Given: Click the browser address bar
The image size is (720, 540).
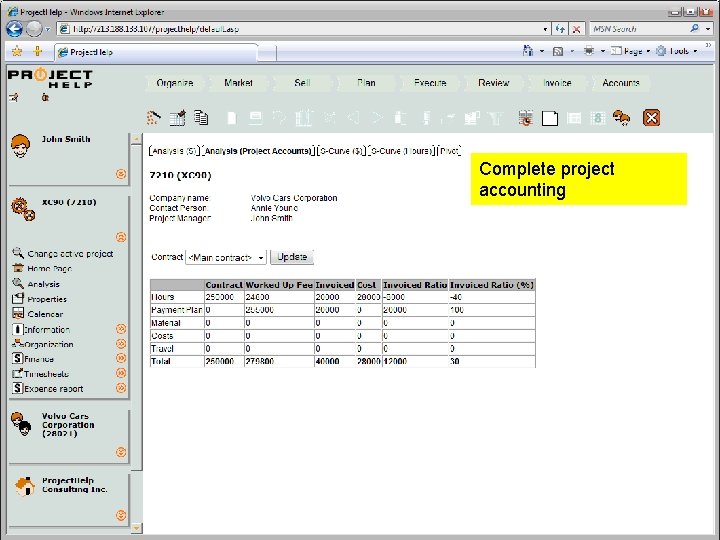Looking at the screenshot, I should pyautogui.click(x=305, y=29).
